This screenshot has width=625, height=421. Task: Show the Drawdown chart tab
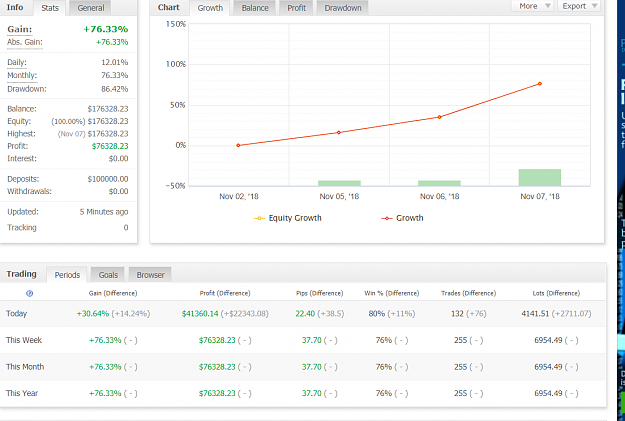(x=343, y=8)
